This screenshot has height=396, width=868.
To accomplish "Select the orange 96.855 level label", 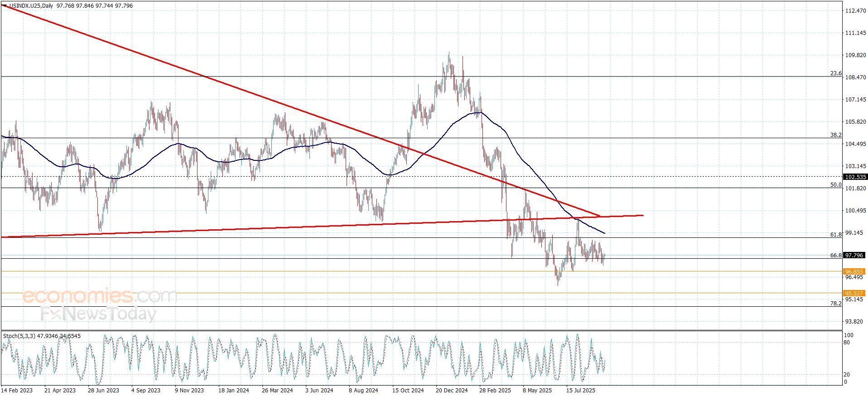I will pos(854,272).
